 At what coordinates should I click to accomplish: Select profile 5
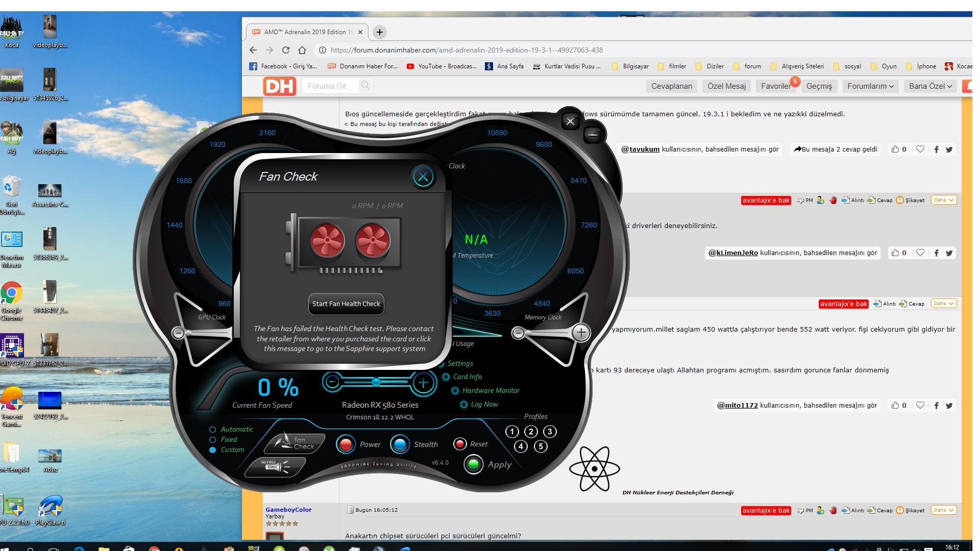click(x=541, y=447)
